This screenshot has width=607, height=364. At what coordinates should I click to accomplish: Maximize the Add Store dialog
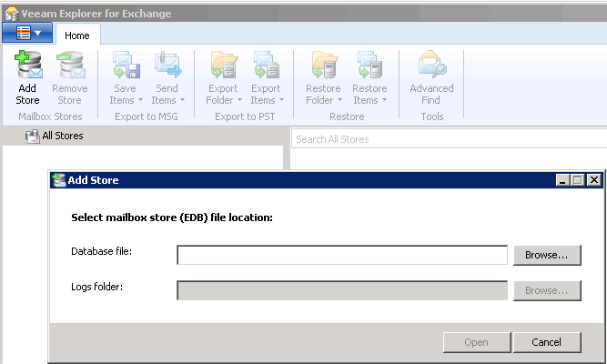point(577,180)
